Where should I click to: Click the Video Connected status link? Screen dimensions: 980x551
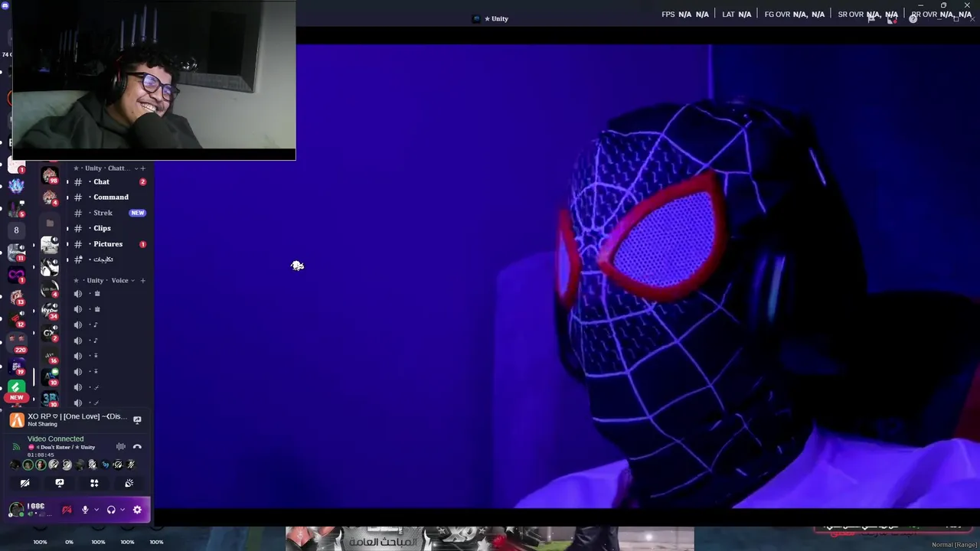tap(55, 439)
